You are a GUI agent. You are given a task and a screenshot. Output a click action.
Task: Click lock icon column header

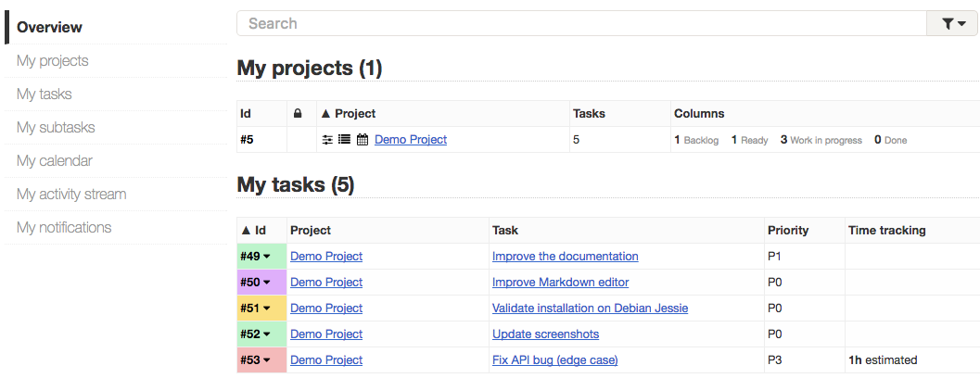pyautogui.click(x=298, y=114)
